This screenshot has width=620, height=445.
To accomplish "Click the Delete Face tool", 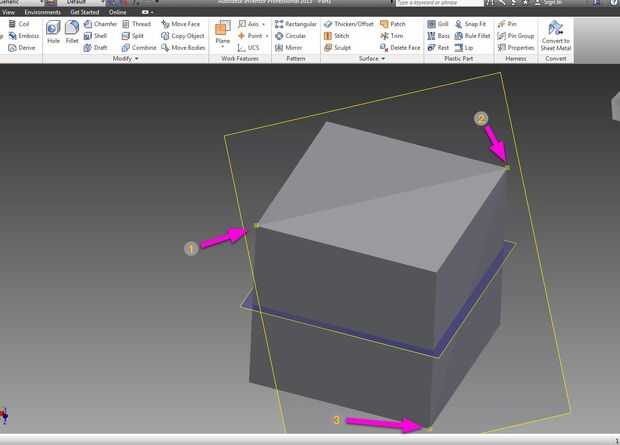I will coord(400,48).
